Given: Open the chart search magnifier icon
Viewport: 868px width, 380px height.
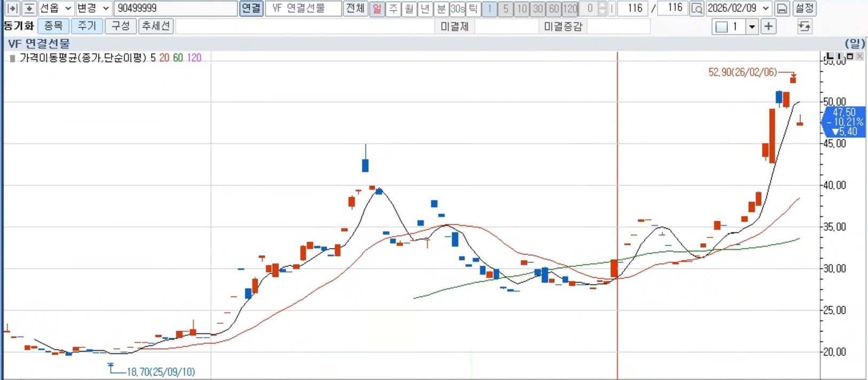Looking at the screenshot, I should (696, 9).
